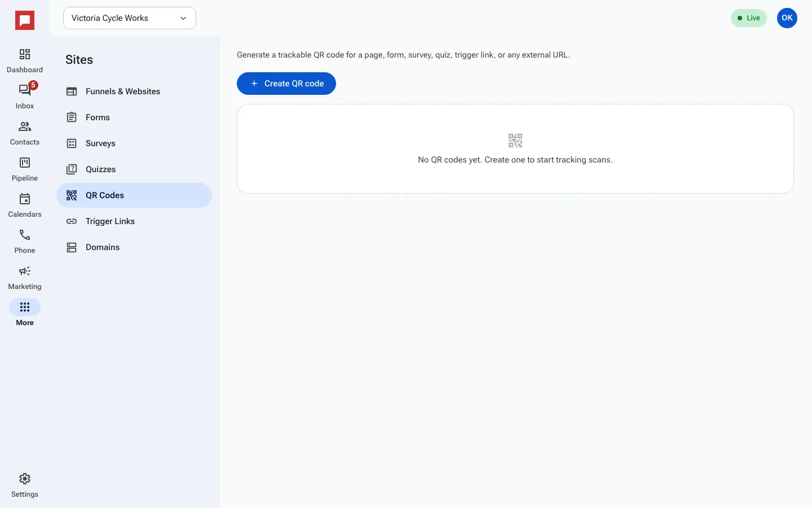This screenshot has height=508, width=812.
Task: Click the QR Codes icon in Sites menu
Action: (72, 195)
